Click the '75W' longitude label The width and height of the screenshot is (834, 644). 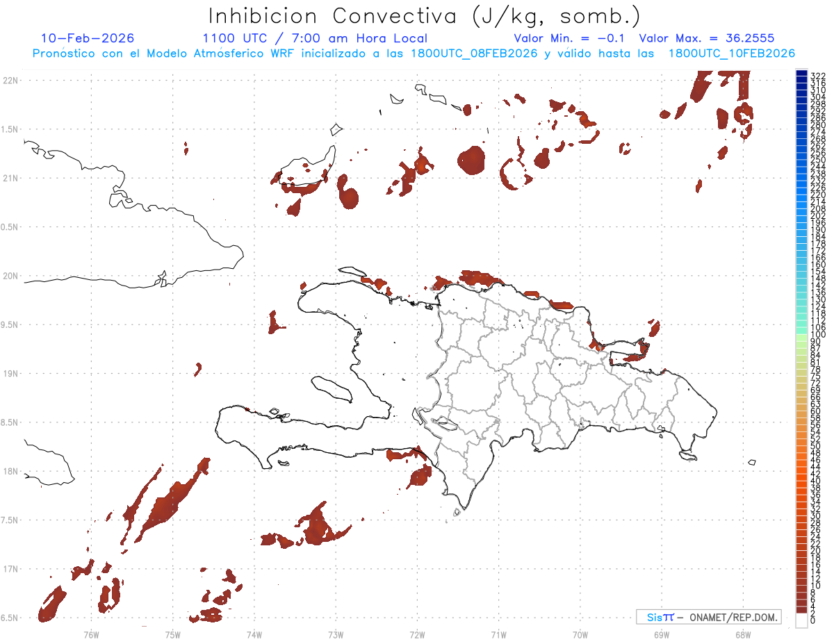tap(173, 634)
